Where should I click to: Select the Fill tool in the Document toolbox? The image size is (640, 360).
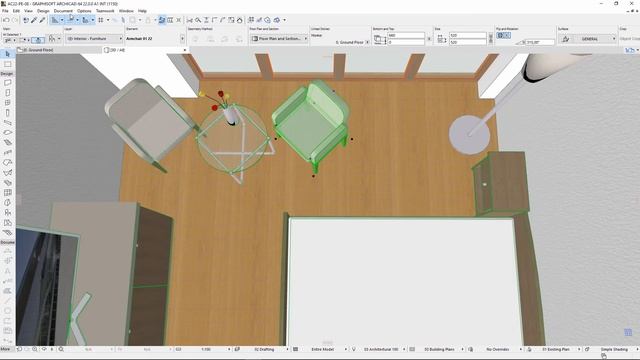coord(7,291)
